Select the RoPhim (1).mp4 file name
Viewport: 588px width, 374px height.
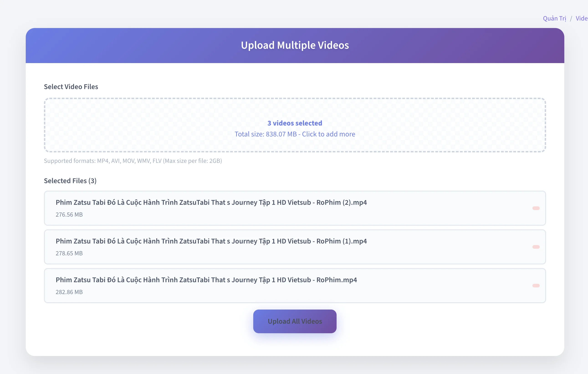click(x=211, y=241)
